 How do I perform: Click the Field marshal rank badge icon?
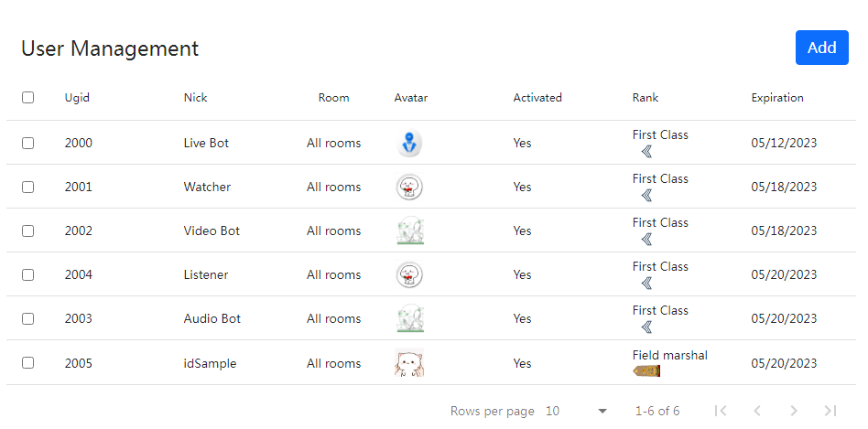point(646,370)
